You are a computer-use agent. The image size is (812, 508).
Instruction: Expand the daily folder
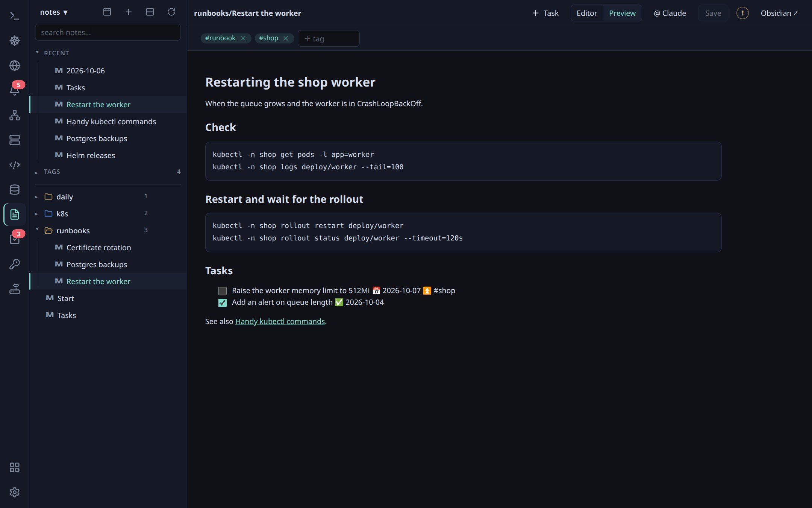click(36, 197)
